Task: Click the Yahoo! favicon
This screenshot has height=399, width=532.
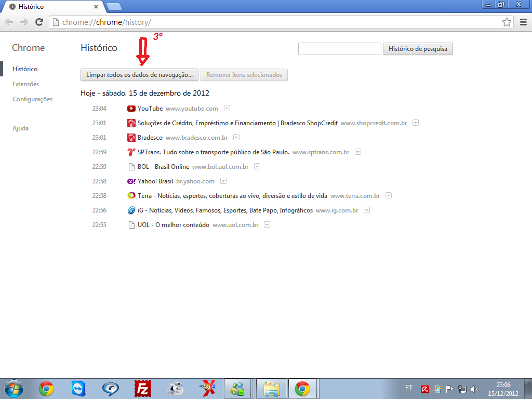Action: coord(131,181)
